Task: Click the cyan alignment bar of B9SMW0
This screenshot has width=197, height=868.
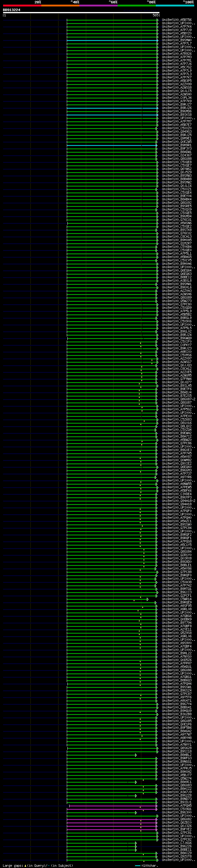Action: click(112, 40)
